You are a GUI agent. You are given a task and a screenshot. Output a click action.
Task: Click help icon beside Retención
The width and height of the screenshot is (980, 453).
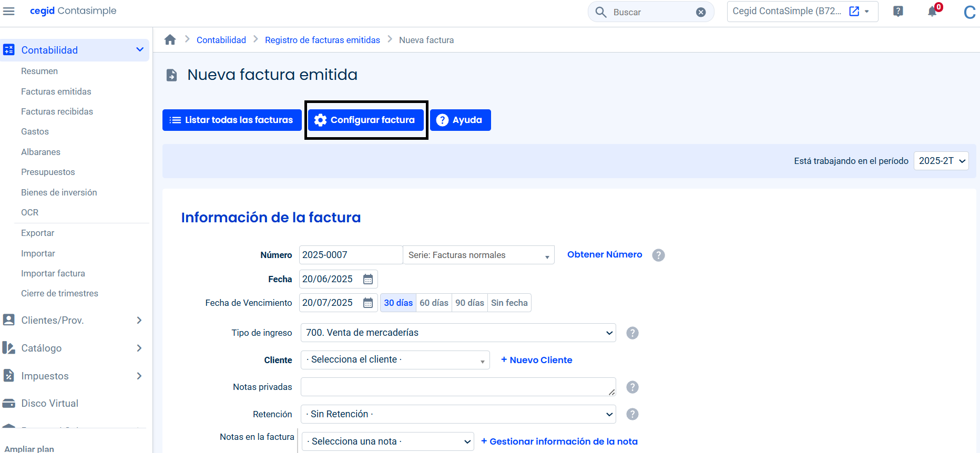pos(632,414)
